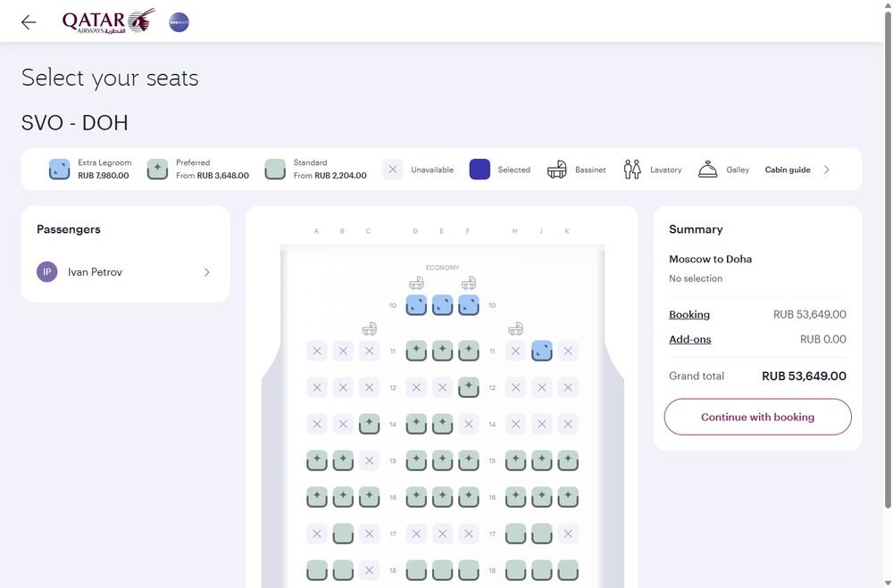Viewport: 893px width, 588px height.
Task: Click Continue with booking button
Action: coord(757,417)
